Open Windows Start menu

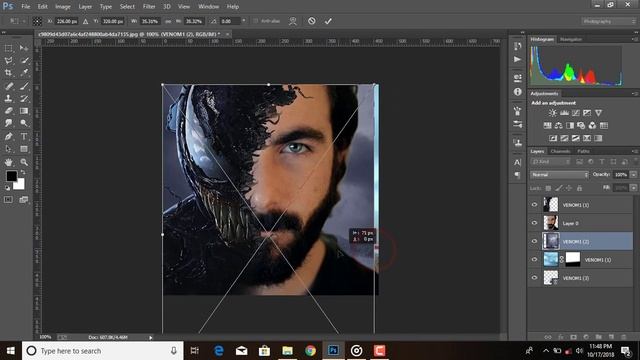coord(11,351)
